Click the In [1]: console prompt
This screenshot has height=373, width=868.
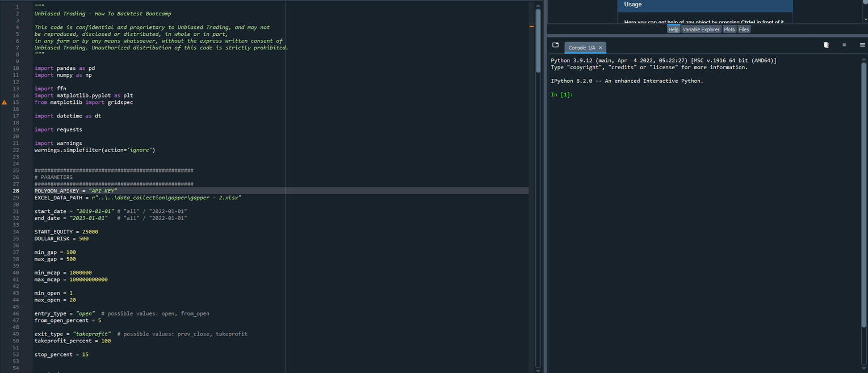click(562, 95)
